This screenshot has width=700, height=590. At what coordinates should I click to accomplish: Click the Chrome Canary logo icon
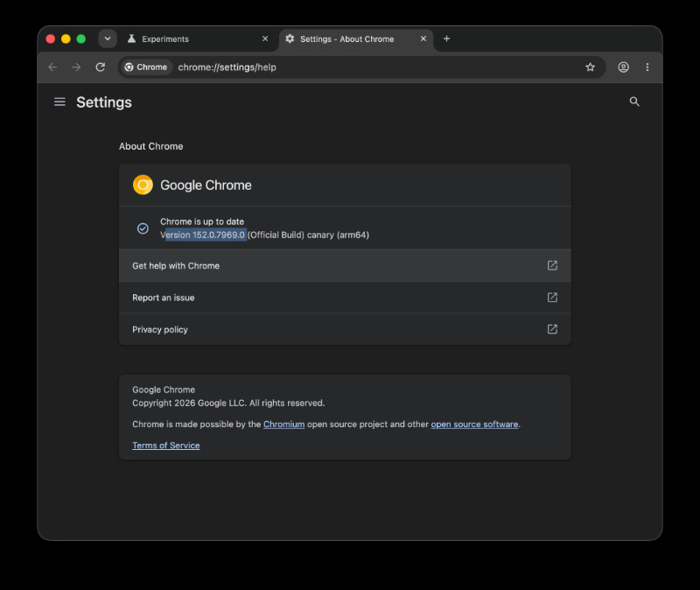(x=143, y=185)
